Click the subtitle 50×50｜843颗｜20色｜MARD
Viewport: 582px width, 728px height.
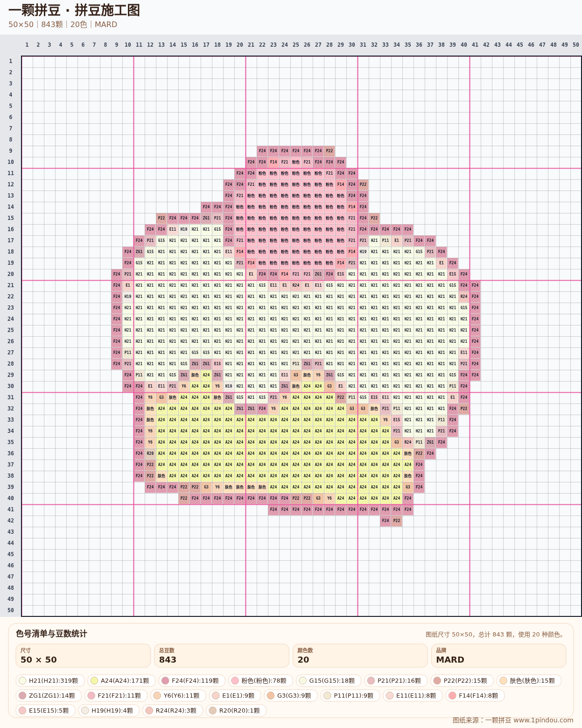point(63,24)
